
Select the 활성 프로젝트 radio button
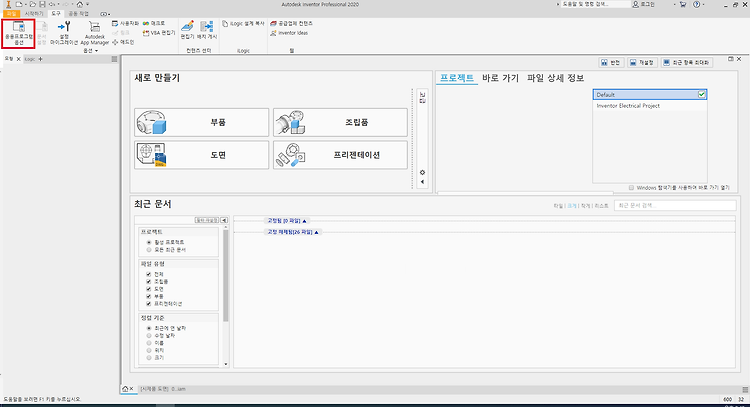click(149, 242)
